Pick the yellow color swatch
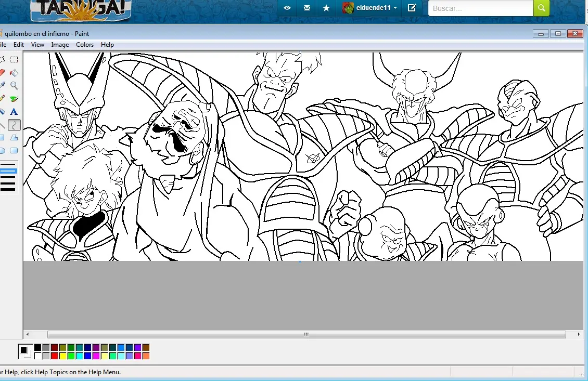The image size is (588, 381). click(62, 356)
